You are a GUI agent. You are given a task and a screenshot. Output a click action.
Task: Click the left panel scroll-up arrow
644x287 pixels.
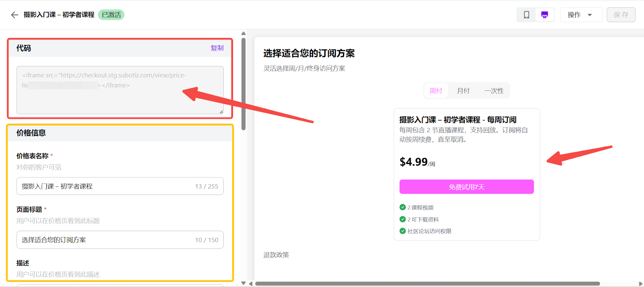[244, 33]
